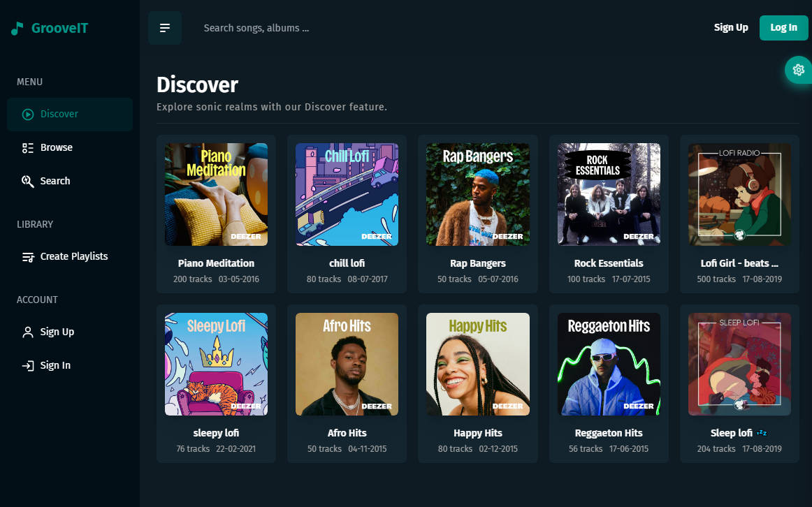Open the Sleep lofi playlist title

click(732, 433)
